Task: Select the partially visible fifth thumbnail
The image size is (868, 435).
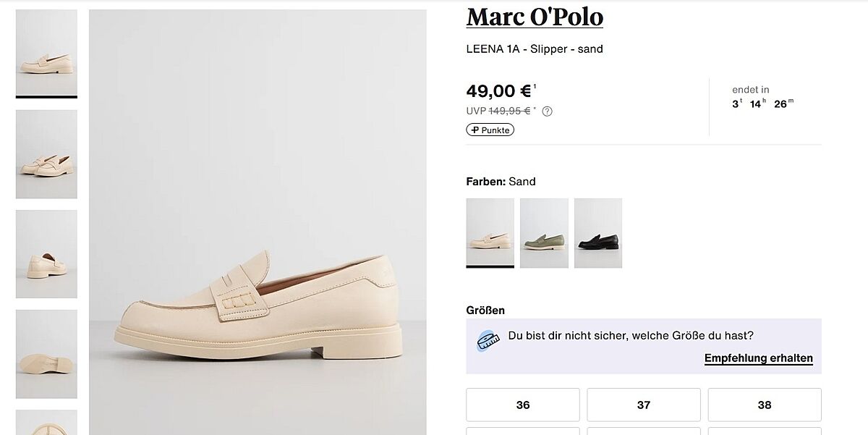Action: tap(46, 423)
